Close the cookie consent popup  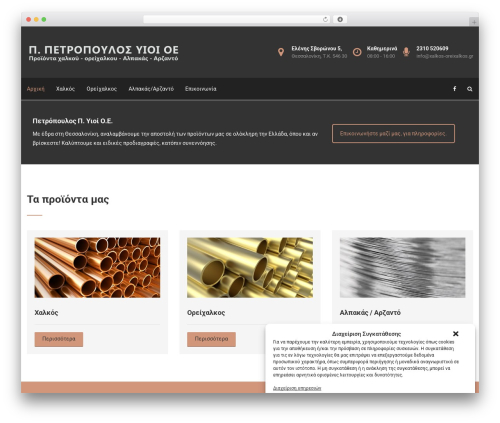(x=456, y=334)
